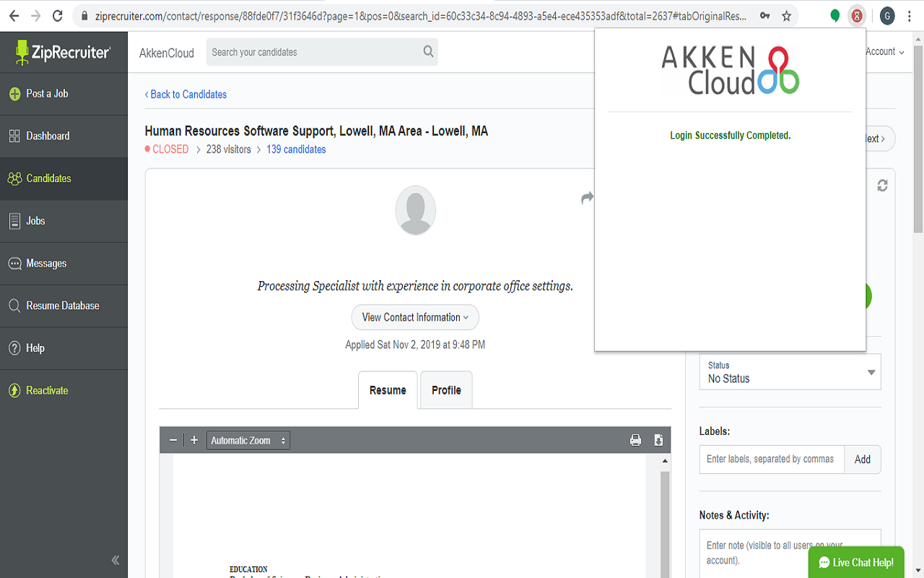Click the browser forward arrow
The image size is (924, 578).
[x=36, y=16]
